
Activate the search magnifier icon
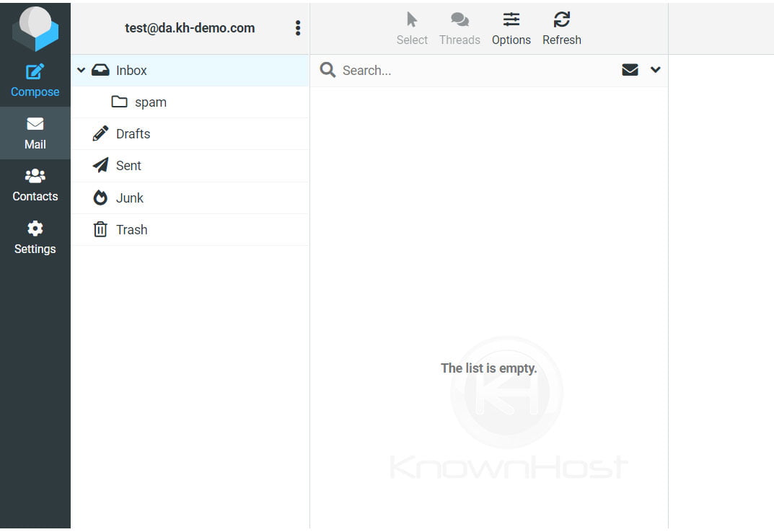pos(327,70)
